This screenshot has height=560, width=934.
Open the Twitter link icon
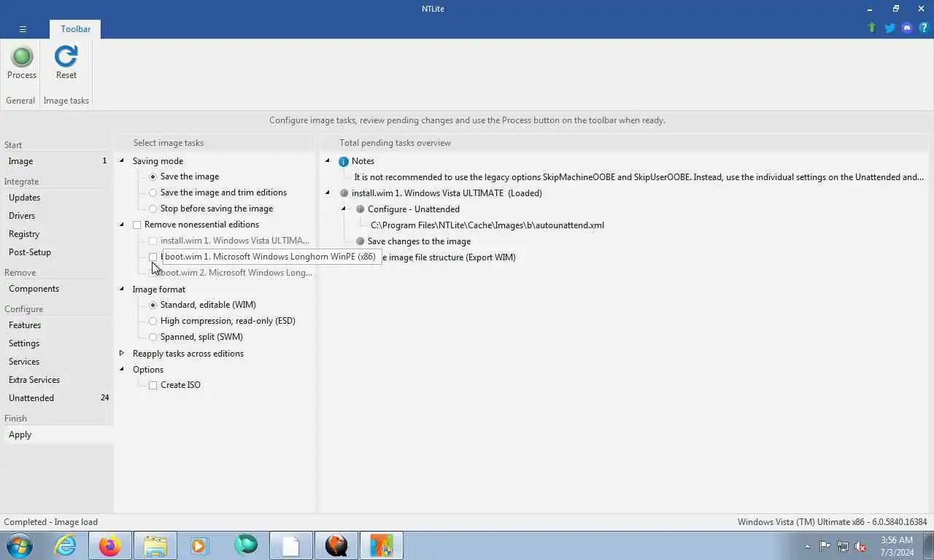(889, 28)
